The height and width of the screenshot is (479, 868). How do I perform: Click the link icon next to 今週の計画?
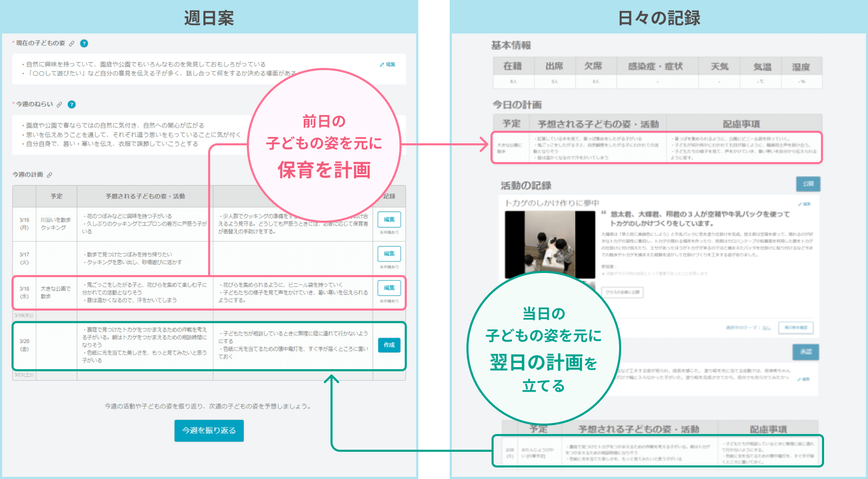pos(50,174)
